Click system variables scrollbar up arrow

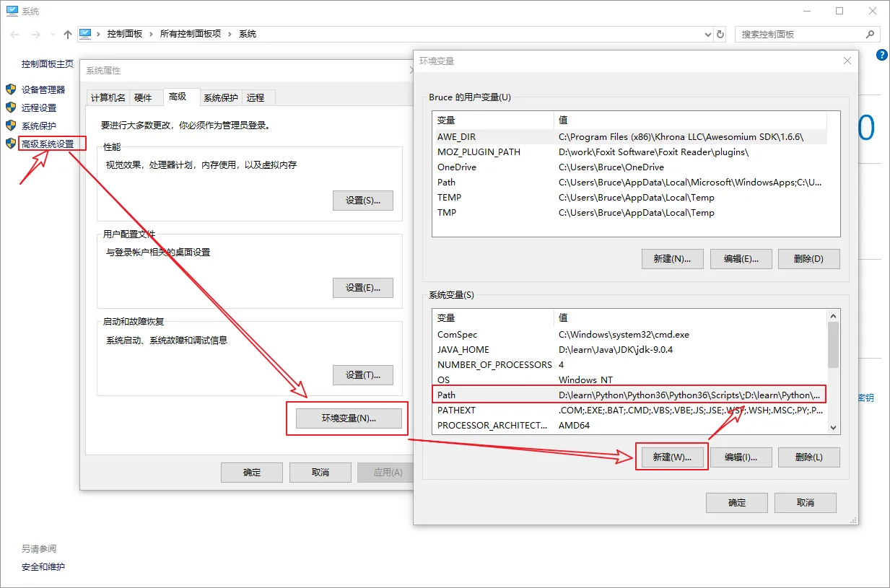coord(834,316)
